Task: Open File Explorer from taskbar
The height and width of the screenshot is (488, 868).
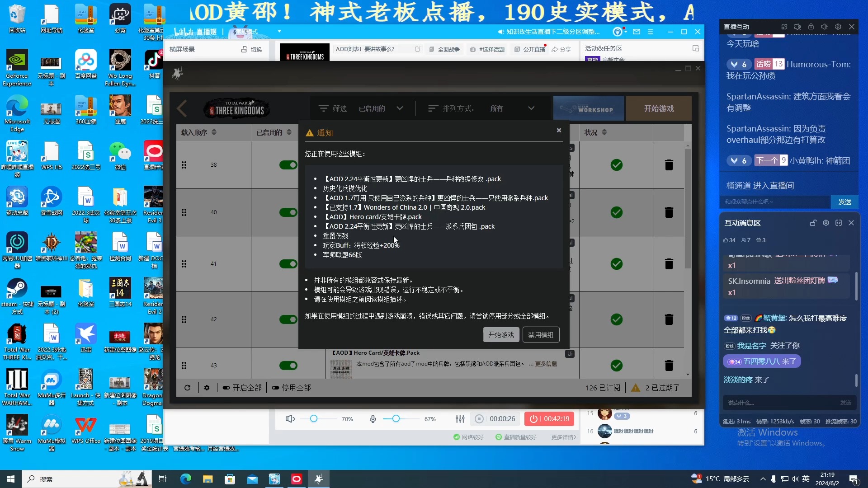Action: tap(208, 479)
